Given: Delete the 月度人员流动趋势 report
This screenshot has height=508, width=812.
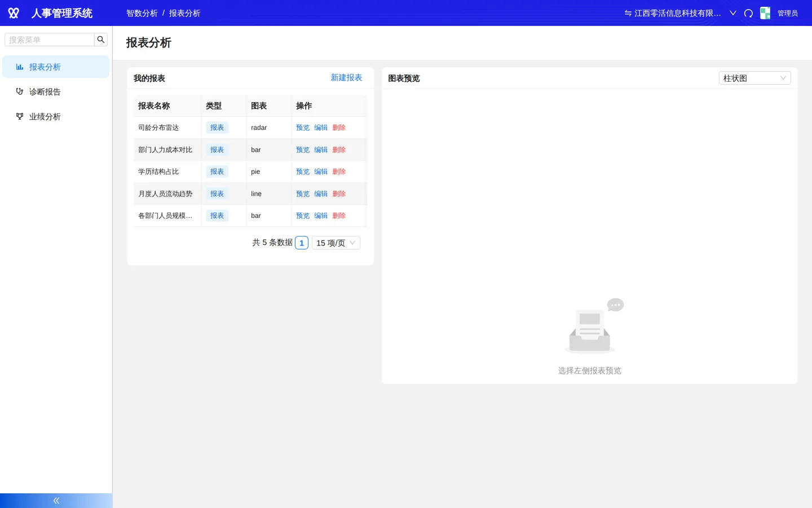Looking at the screenshot, I should 339,194.
